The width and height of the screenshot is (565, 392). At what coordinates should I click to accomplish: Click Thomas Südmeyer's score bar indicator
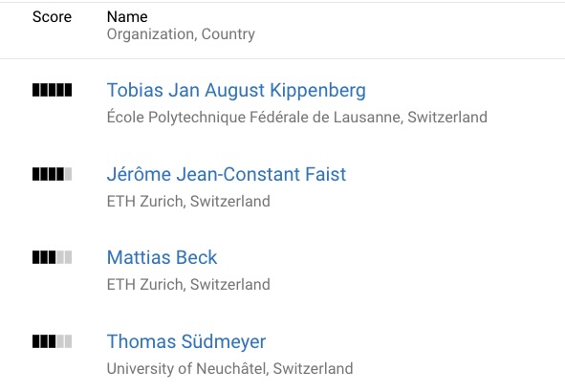(x=52, y=341)
